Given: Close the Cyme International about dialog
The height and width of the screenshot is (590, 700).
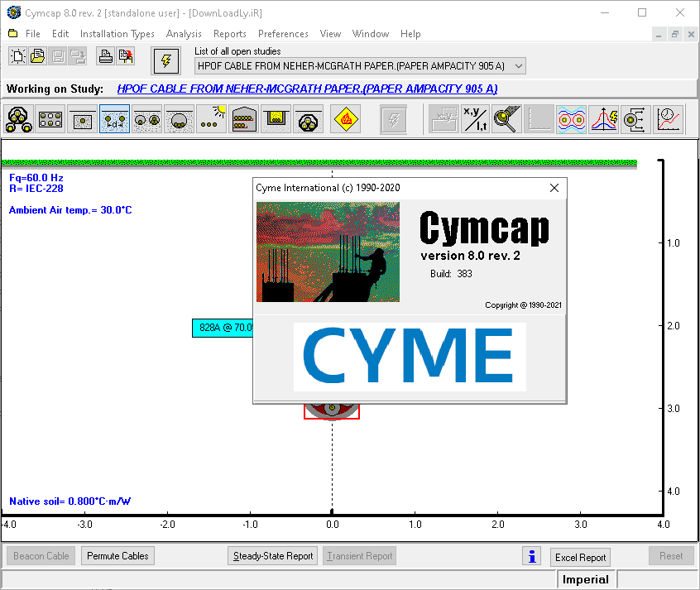Looking at the screenshot, I should [x=554, y=188].
